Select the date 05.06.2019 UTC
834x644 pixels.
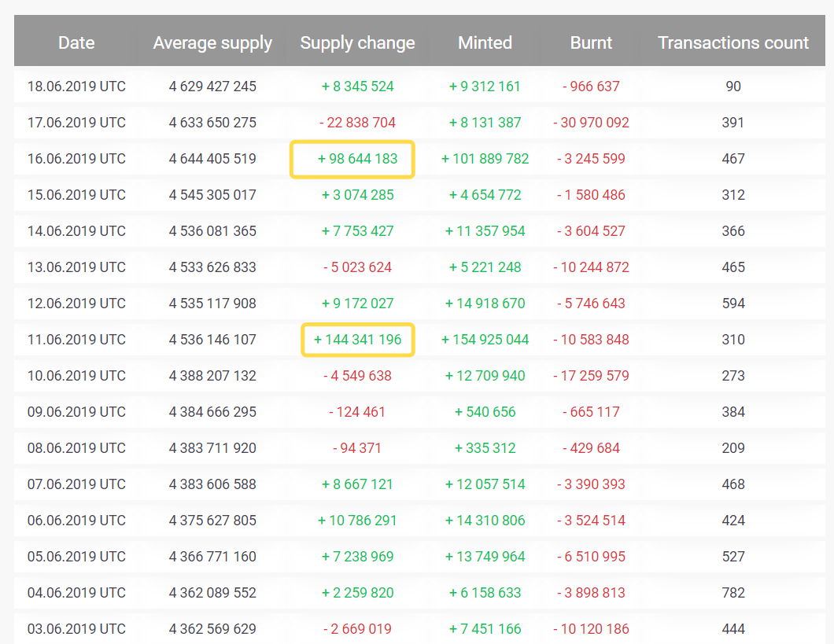[76, 556]
